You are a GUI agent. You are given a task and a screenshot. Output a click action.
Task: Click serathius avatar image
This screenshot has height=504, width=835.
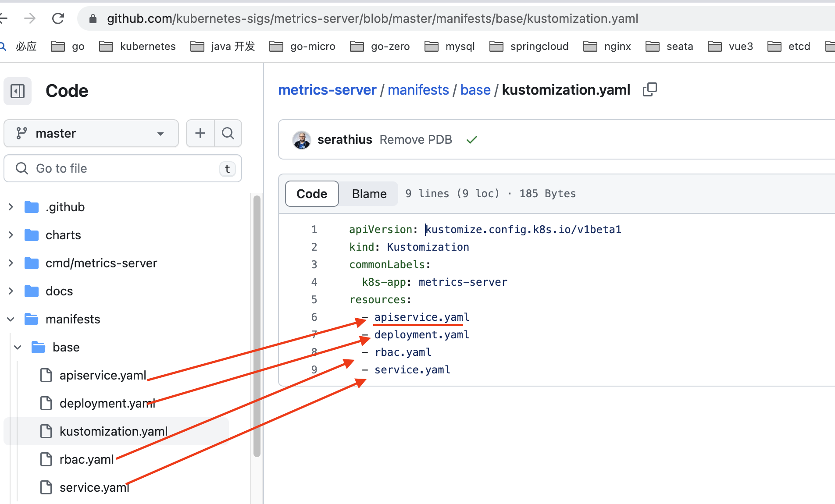[x=302, y=140]
